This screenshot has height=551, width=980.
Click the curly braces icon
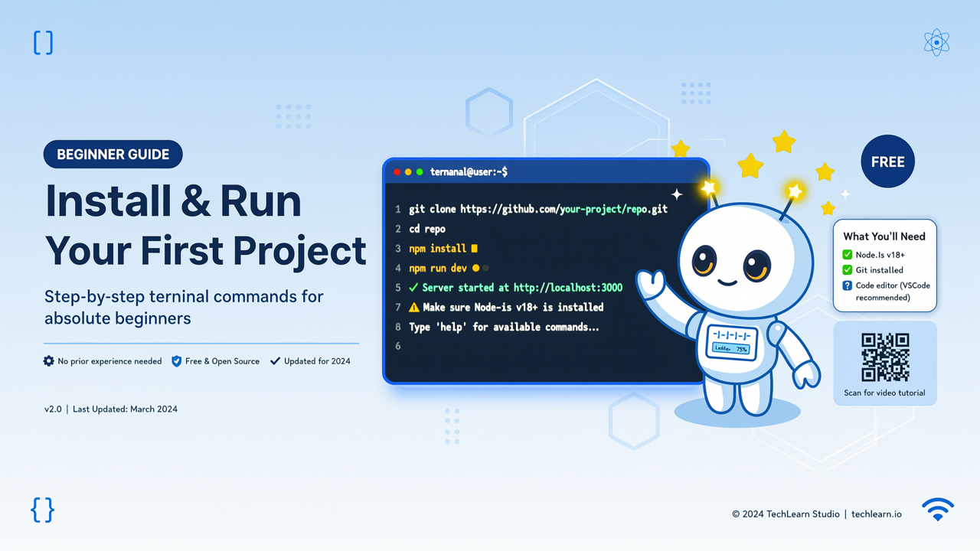tap(43, 510)
